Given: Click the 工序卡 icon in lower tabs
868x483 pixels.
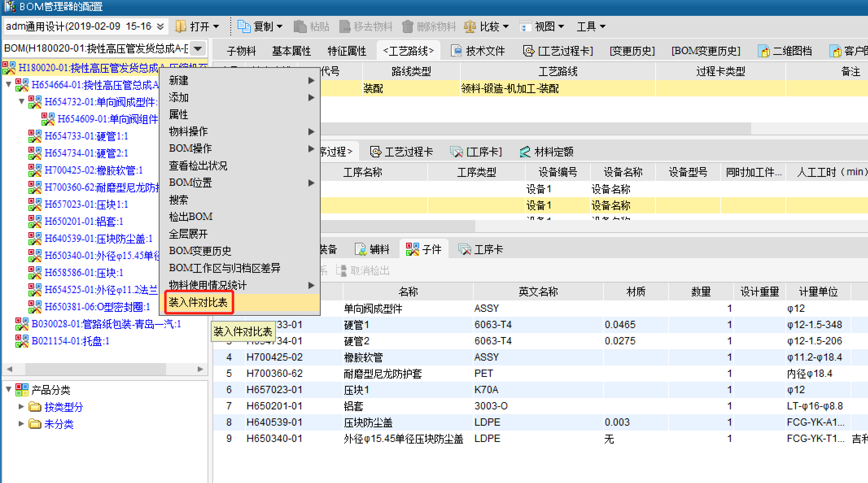Looking at the screenshot, I should pyautogui.click(x=464, y=249).
